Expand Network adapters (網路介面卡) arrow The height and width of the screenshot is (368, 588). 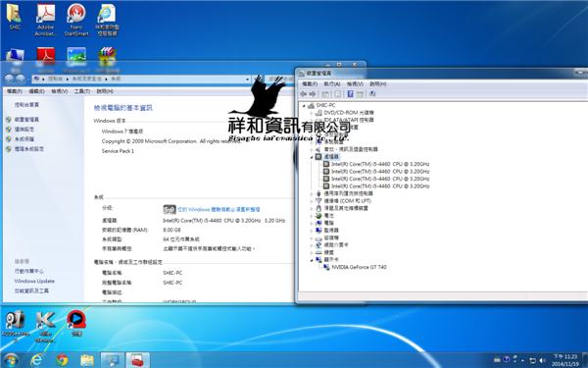point(312,244)
